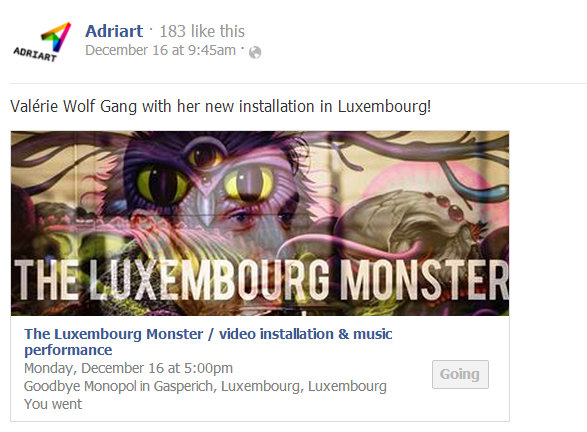Click THE LUXEMBOURG MONSTER banner lettering
Image resolution: width=587 pixels, height=432 pixels.
click(x=261, y=279)
